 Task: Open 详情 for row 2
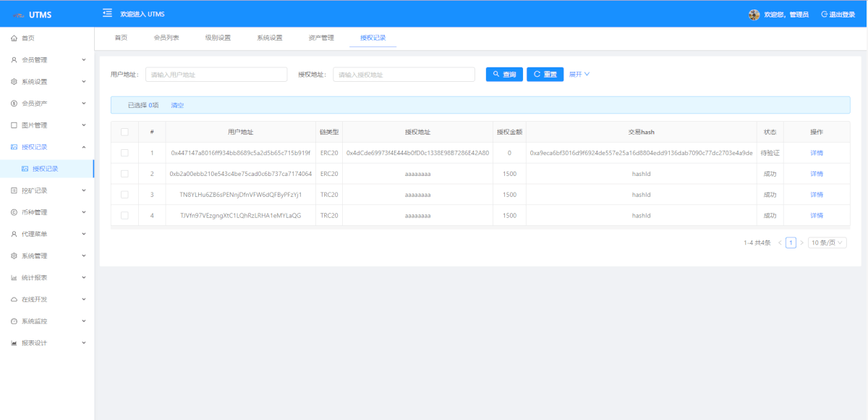click(x=817, y=174)
